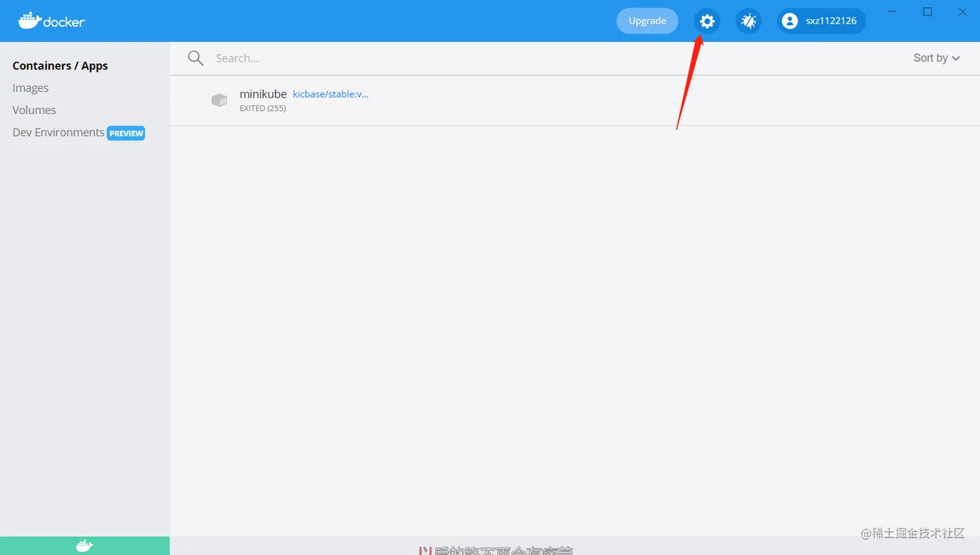Select Containers / Apps in sidebar
This screenshot has height=555, width=980.
pyautogui.click(x=60, y=65)
